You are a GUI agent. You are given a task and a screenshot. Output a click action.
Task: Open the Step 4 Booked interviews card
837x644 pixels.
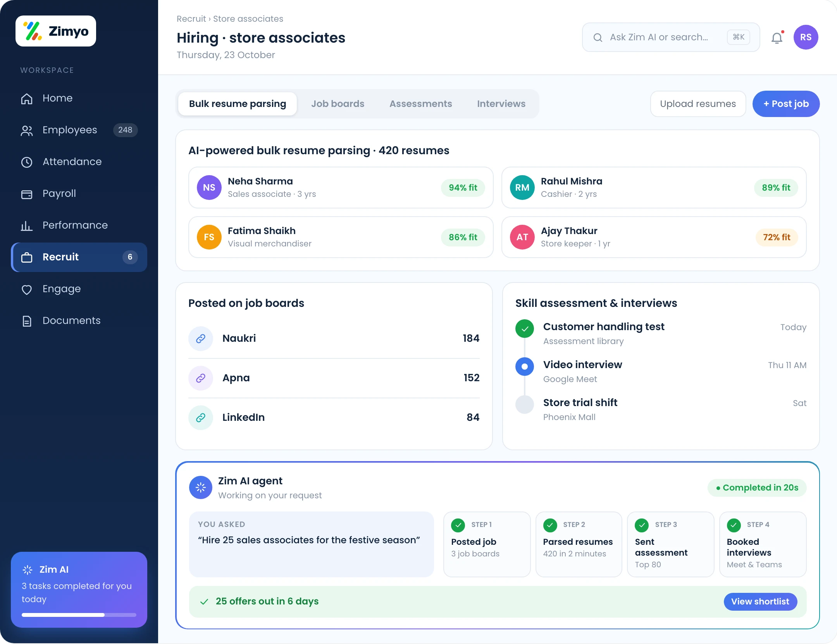(x=763, y=544)
